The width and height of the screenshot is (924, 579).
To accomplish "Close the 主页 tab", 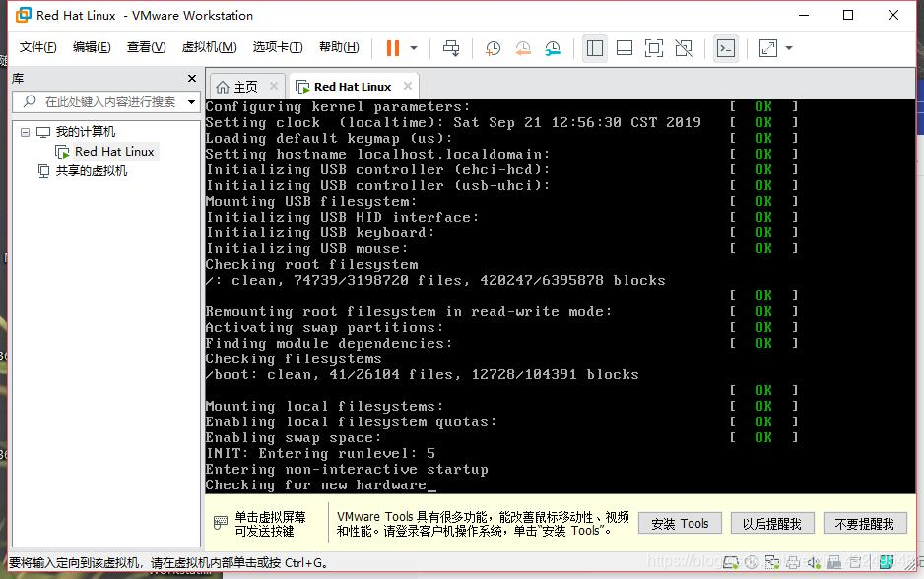I will [274, 86].
